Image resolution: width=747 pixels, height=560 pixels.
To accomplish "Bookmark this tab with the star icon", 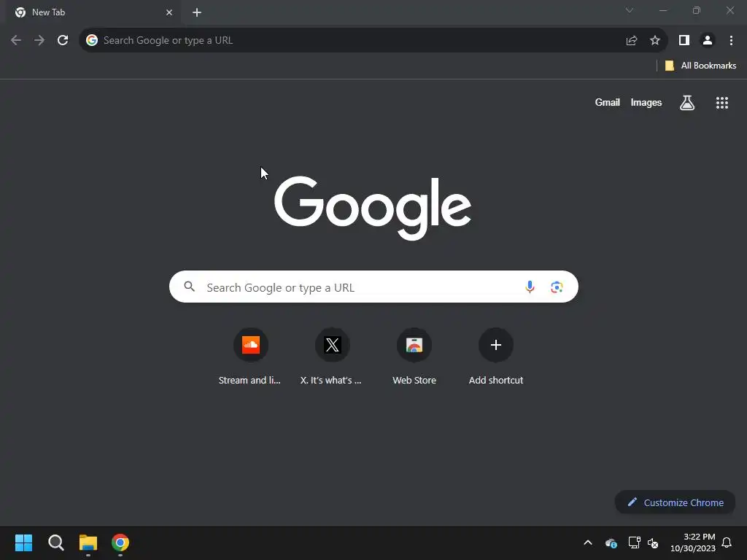I will tap(655, 41).
